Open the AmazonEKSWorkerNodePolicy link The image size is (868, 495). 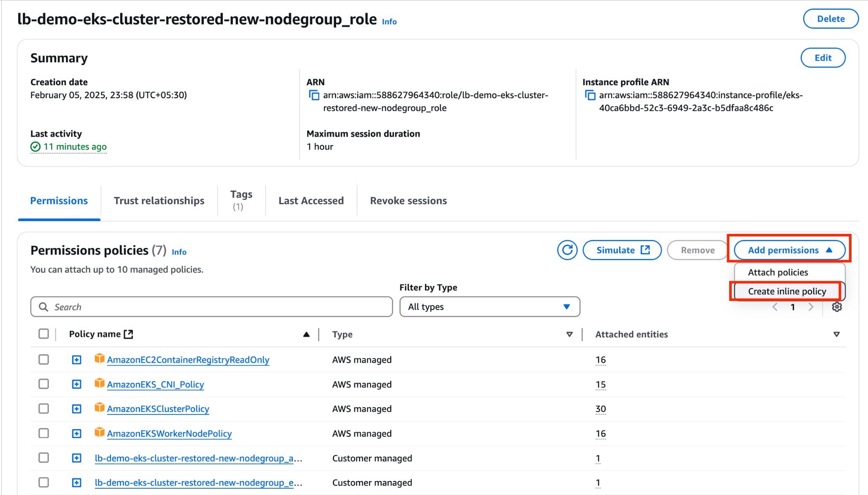[170, 433]
